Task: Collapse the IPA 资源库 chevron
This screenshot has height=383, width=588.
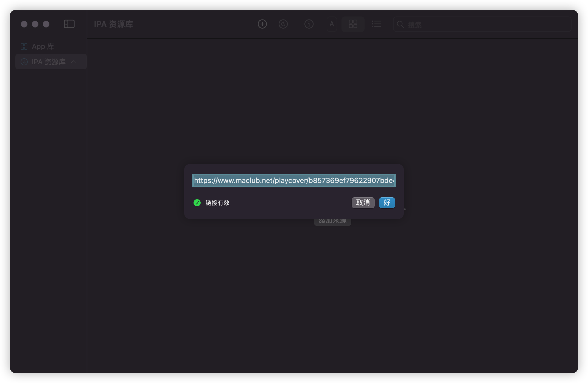Action: coord(73,62)
